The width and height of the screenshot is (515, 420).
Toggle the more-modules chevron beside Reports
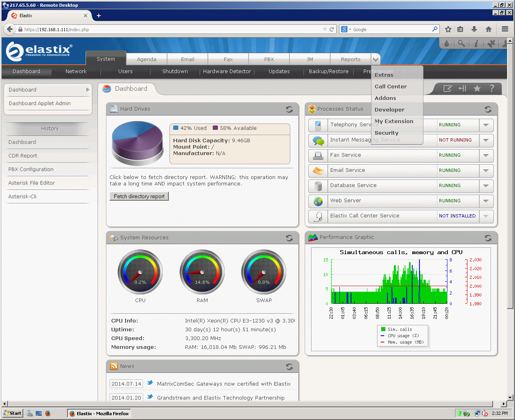click(x=375, y=59)
